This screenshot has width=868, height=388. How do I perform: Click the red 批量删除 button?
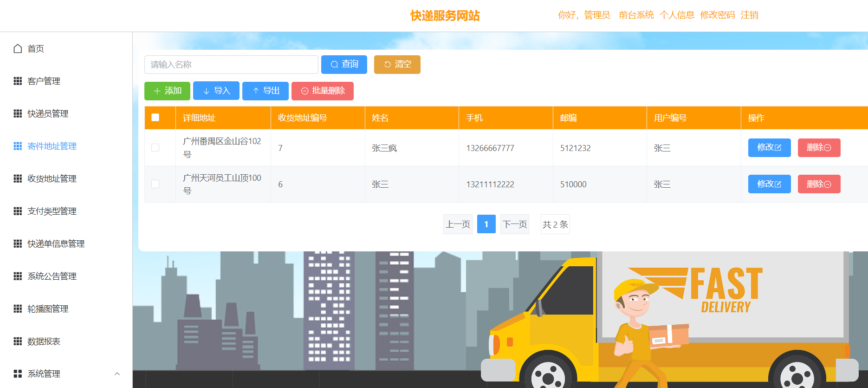pyautogui.click(x=323, y=91)
